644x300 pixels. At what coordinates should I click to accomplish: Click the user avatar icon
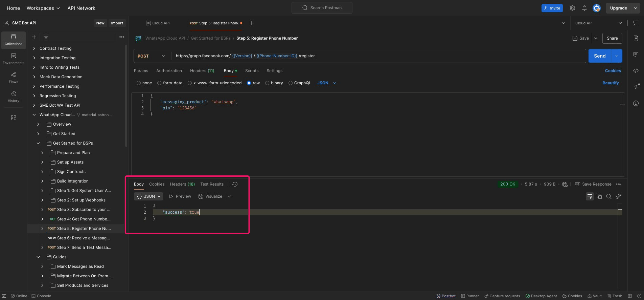[x=597, y=8]
